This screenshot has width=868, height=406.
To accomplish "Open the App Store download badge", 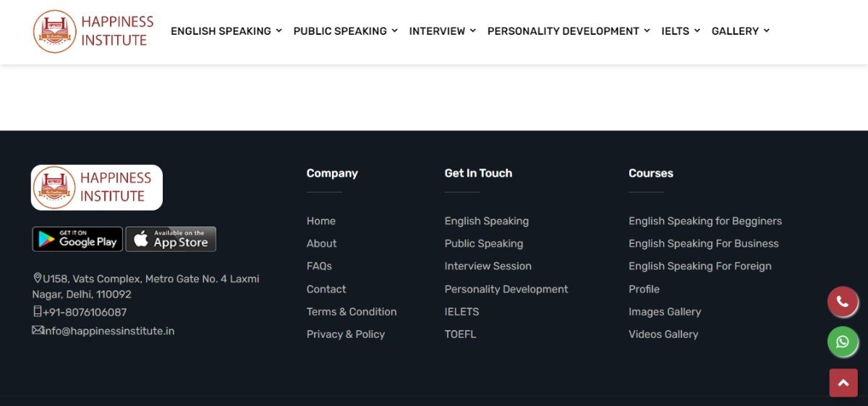I will [171, 240].
